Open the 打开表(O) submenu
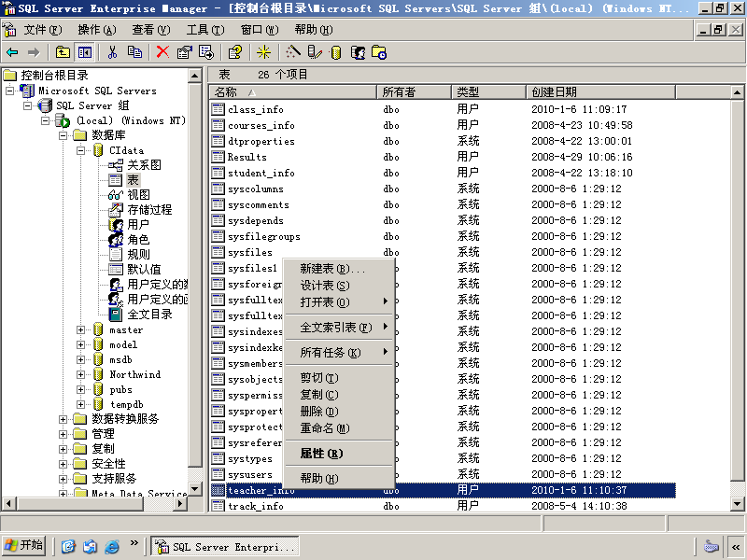The height and width of the screenshot is (560, 747). [339, 302]
